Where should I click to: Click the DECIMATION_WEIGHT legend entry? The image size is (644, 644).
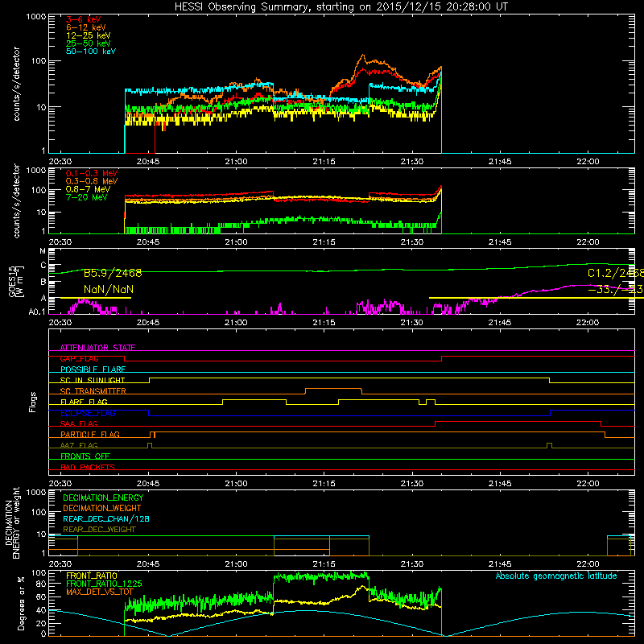(x=102, y=508)
